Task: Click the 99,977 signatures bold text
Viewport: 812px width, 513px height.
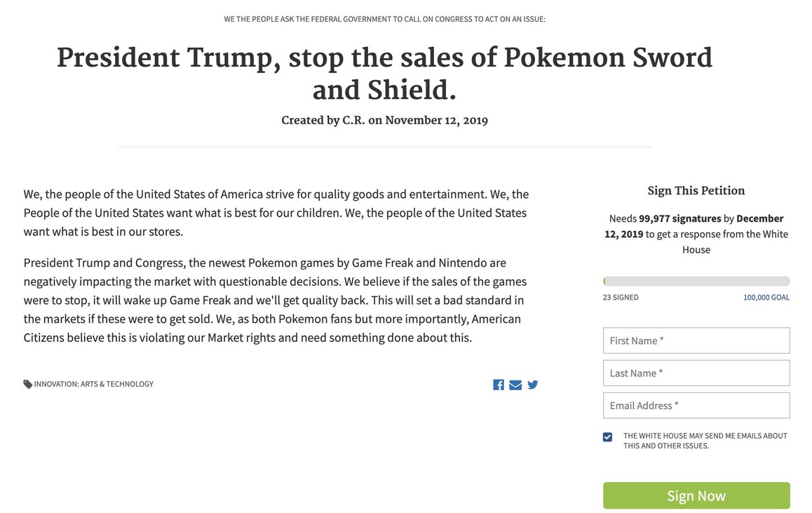Action: 680,218
